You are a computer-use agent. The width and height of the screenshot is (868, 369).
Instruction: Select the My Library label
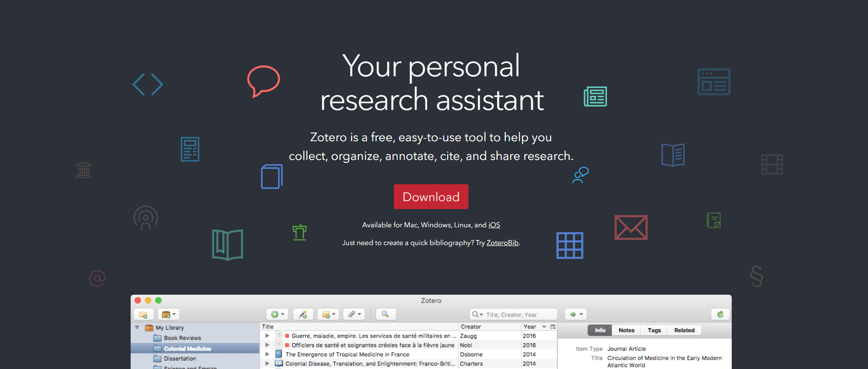170,328
